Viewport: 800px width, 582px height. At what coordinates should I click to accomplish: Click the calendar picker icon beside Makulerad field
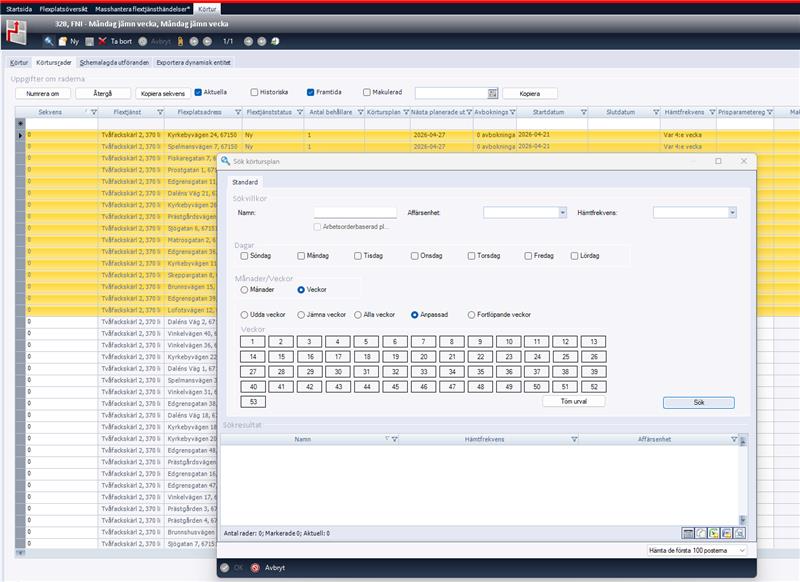492,93
